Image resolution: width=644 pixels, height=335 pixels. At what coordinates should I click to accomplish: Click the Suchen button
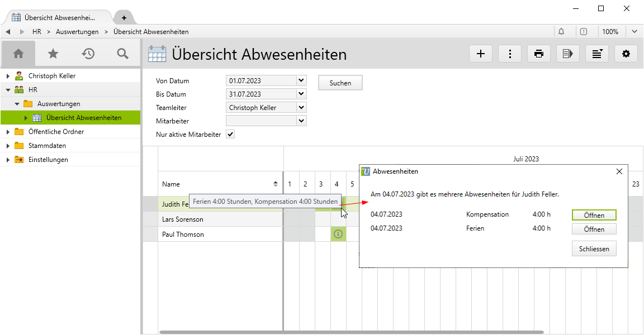click(340, 83)
